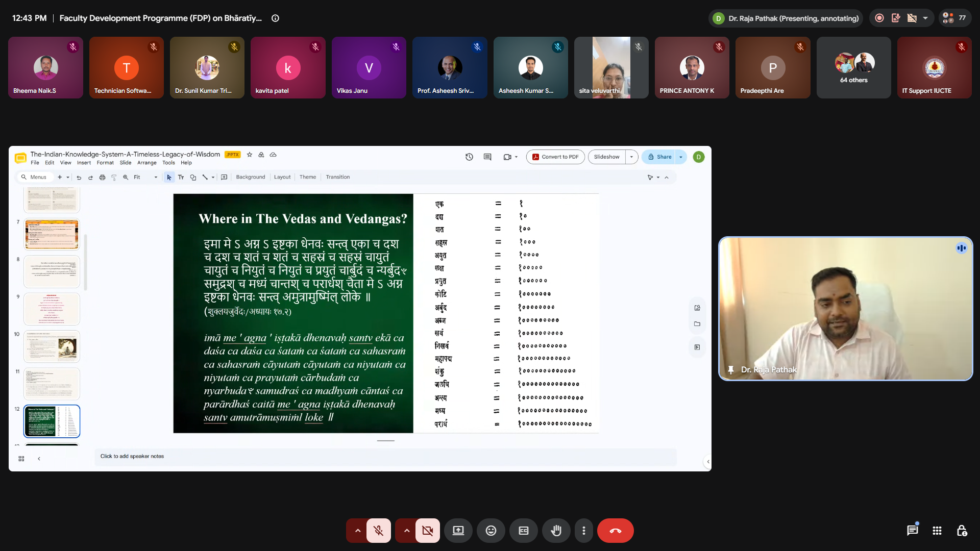This screenshot has height=551, width=980.
Task: Leave the call with red hang-up button
Action: (x=615, y=531)
